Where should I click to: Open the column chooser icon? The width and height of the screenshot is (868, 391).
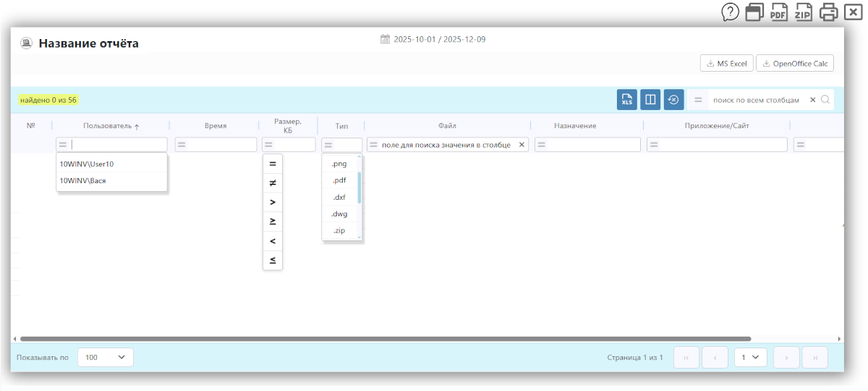(x=650, y=100)
